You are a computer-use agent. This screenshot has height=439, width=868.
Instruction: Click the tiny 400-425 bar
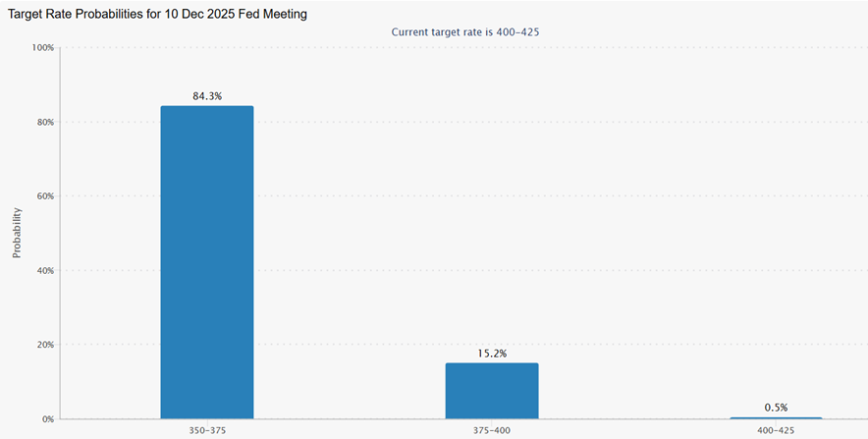pyautogui.click(x=776, y=417)
